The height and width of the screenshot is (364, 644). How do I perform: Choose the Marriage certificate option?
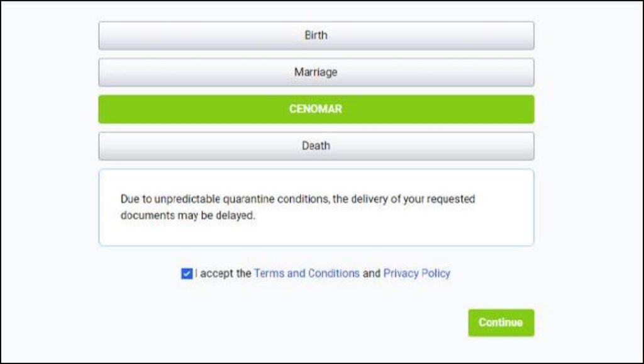(316, 72)
